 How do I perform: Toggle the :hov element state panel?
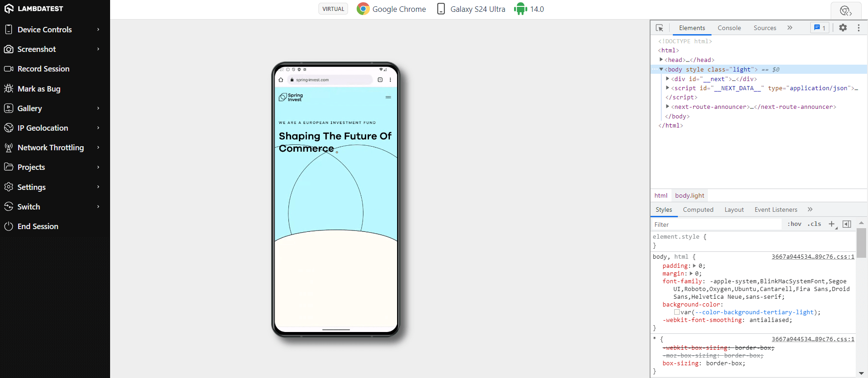tap(794, 224)
